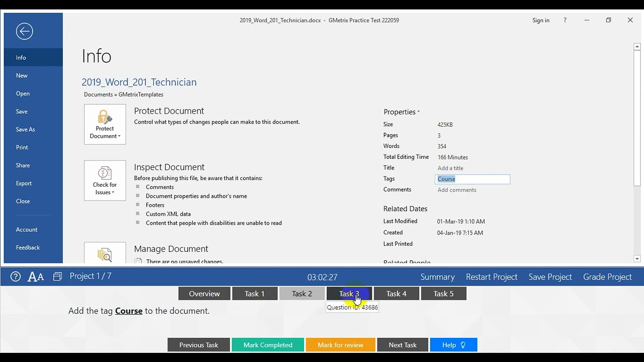644x362 pixels.
Task: Click the Add comments field
Action: click(x=457, y=190)
